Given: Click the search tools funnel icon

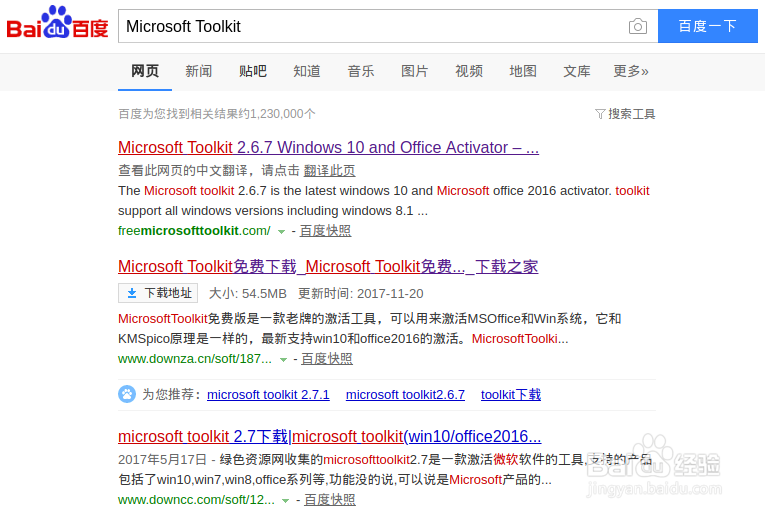Looking at the screenshot, I should tap(600, 114).
